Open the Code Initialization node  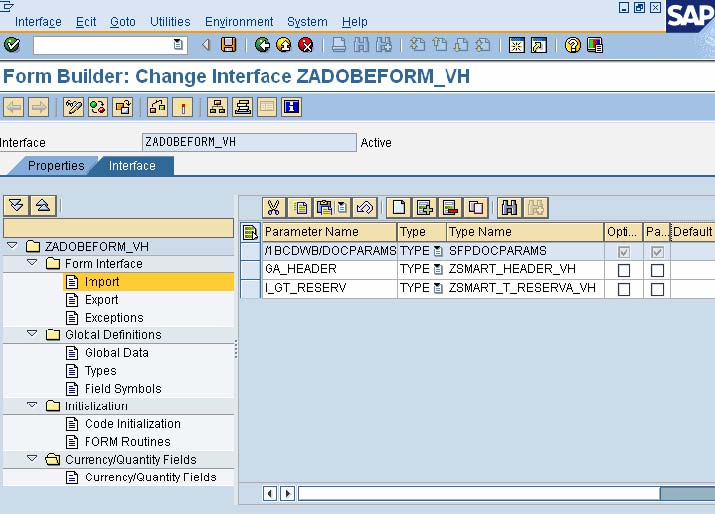point(133,424)
